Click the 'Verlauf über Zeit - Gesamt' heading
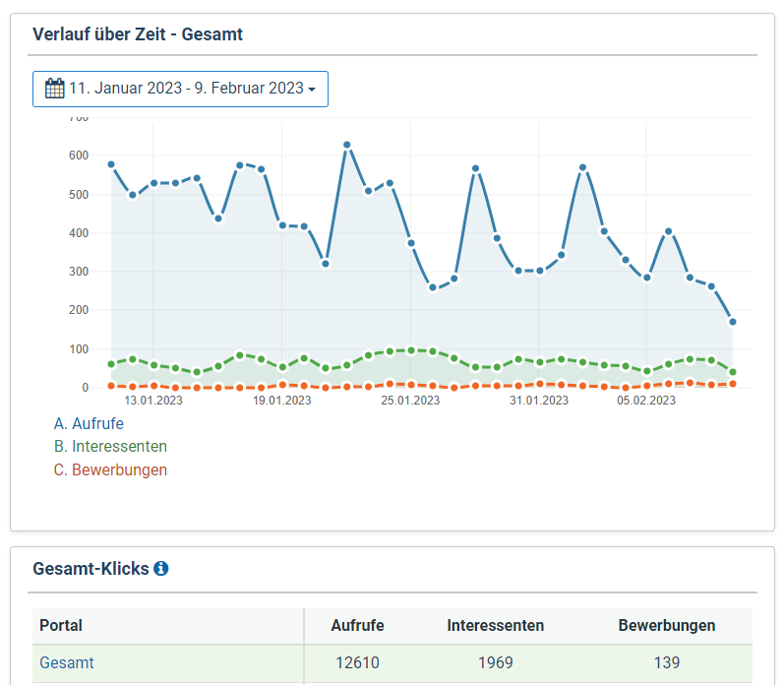The image size is (784, 685). click(x=138, y=34)
